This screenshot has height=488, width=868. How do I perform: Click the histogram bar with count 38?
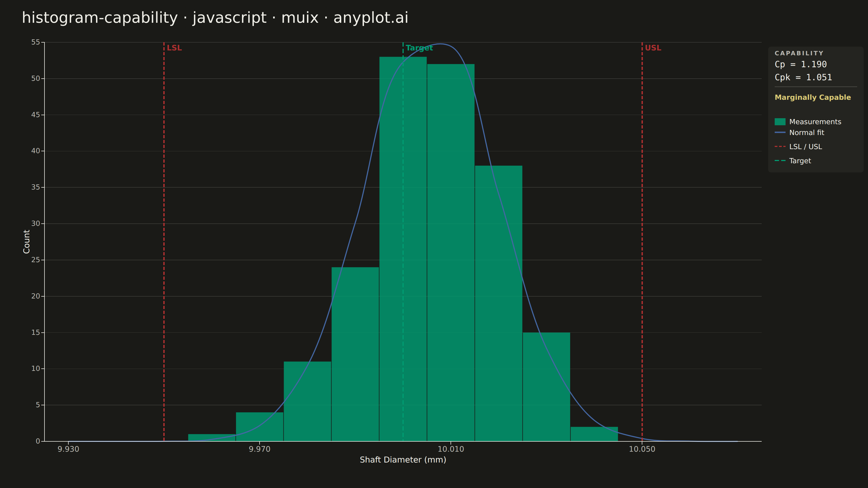[x=499, y=303]
